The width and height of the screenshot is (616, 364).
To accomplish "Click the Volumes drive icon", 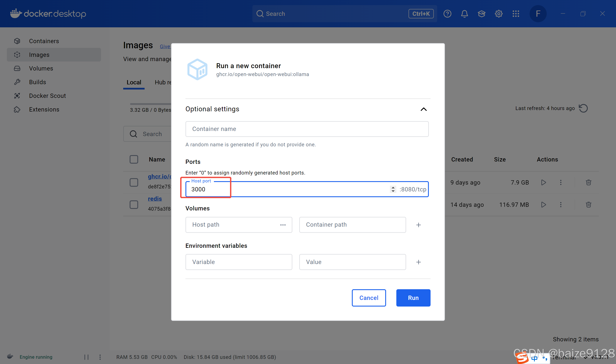I will tap(17, 68).
